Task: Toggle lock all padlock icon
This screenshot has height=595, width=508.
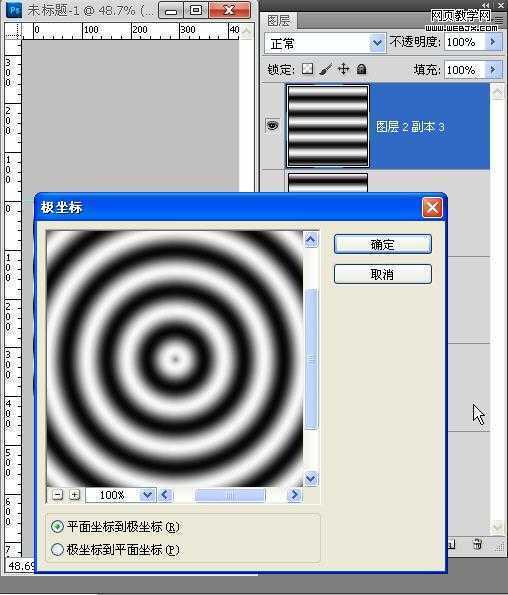Action: (362, 69)
